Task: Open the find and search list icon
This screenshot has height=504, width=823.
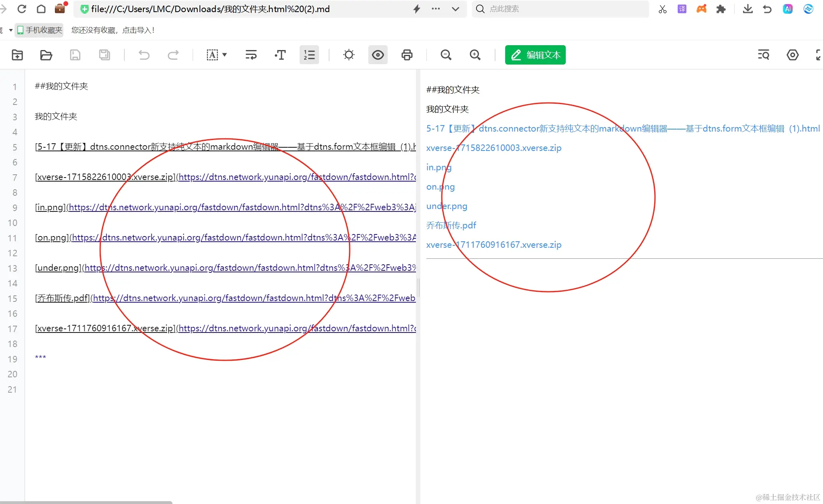Action: click(x=763, y=55)
